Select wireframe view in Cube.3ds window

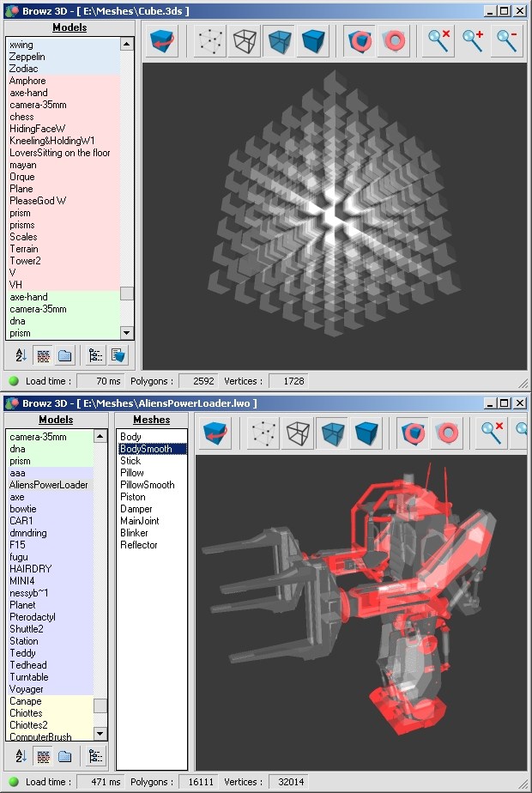245,40
